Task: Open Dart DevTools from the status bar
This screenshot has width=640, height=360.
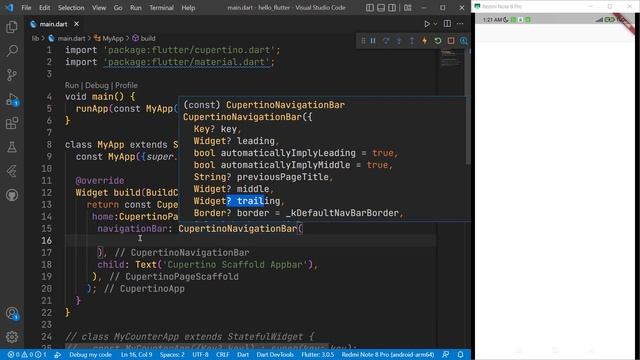Action: [275, 355]
